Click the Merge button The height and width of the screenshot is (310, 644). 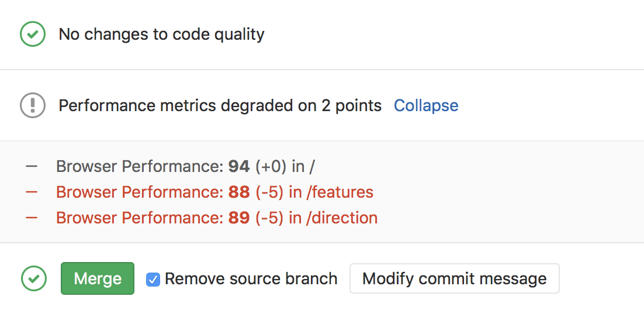(98, 278)
